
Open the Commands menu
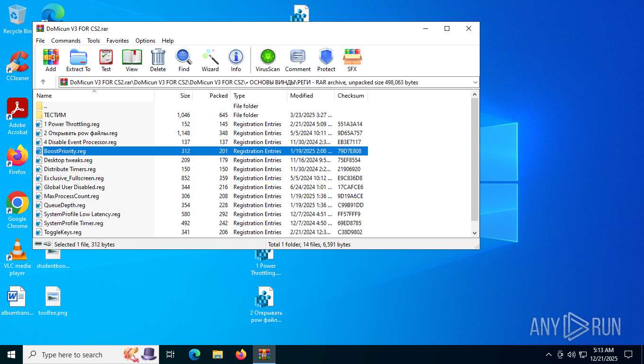66,41
